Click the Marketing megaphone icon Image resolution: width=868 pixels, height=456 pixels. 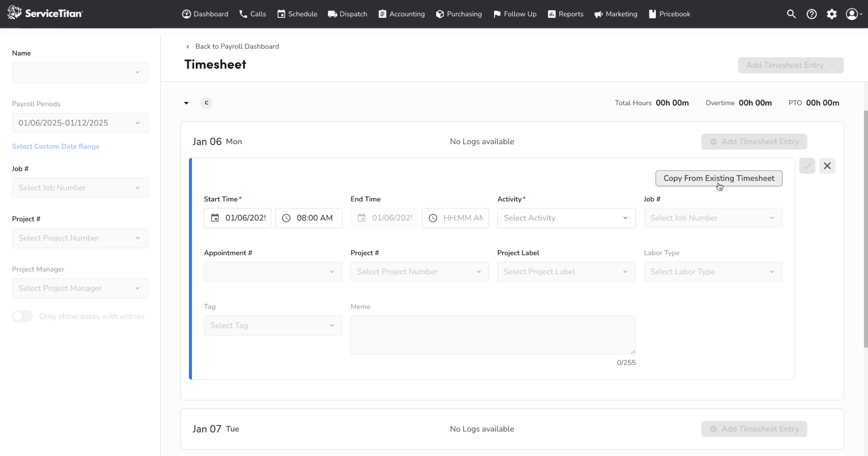597,13
